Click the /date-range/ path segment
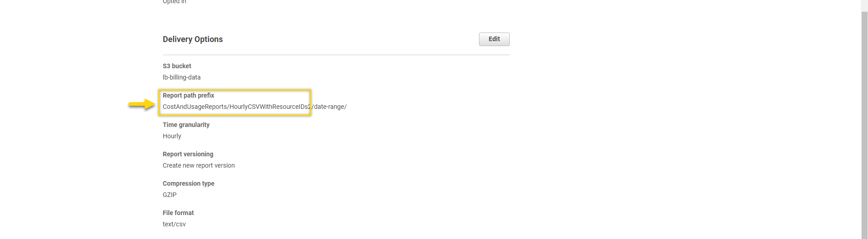This screenshot has height=239, width=868. tap(329, 107)
